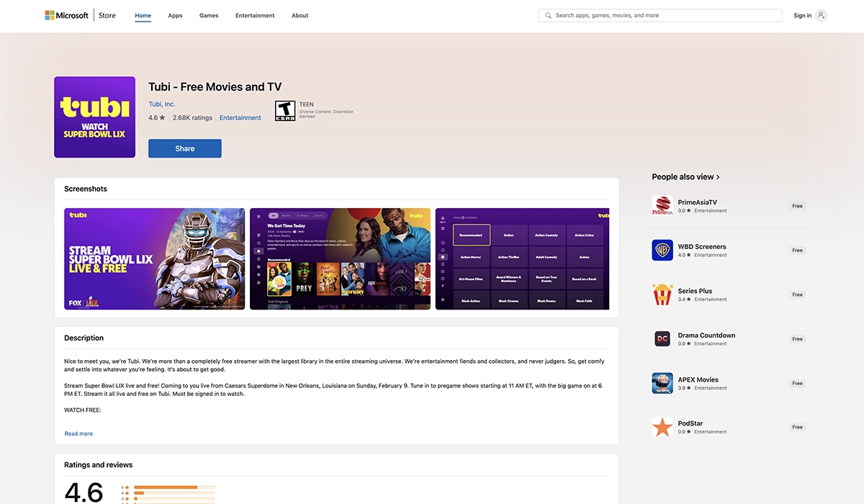
Task: Select the PrimeAsiaTV app title
Action: coord(698,202)
